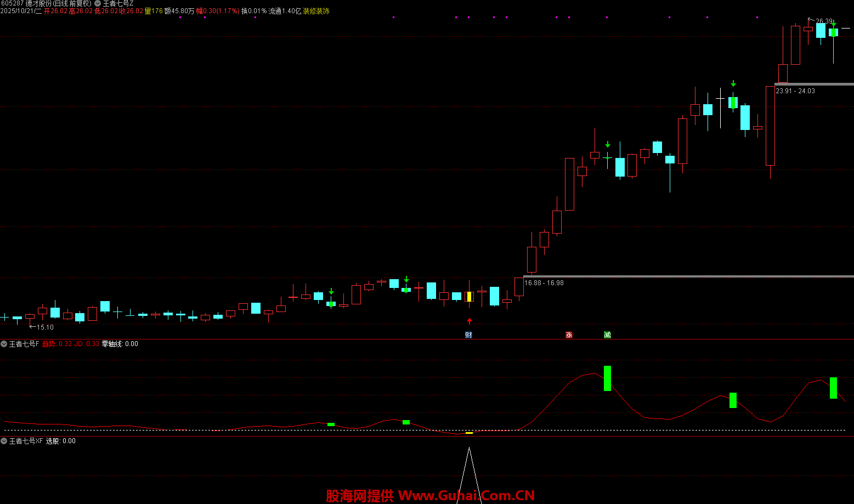854x504 pixels.
Task: Click the white peak in 选股 panel
Action: click(x=469, y=451)
